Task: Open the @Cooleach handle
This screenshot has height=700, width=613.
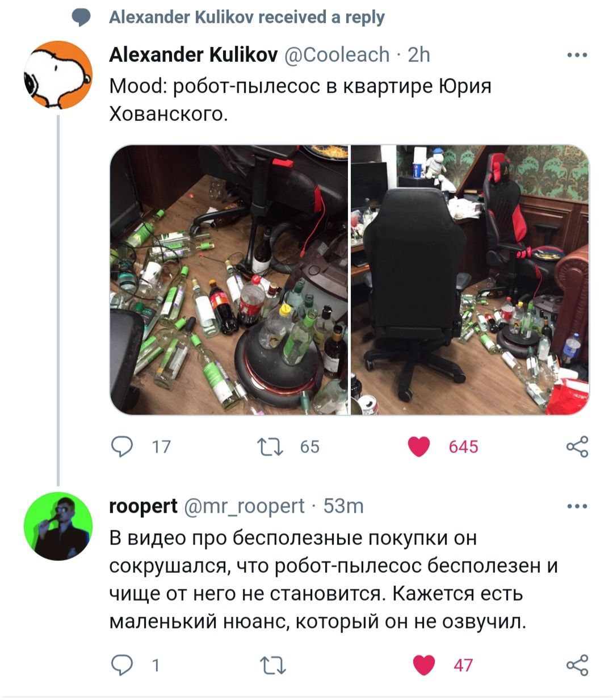Action: (x=337, y=55)
